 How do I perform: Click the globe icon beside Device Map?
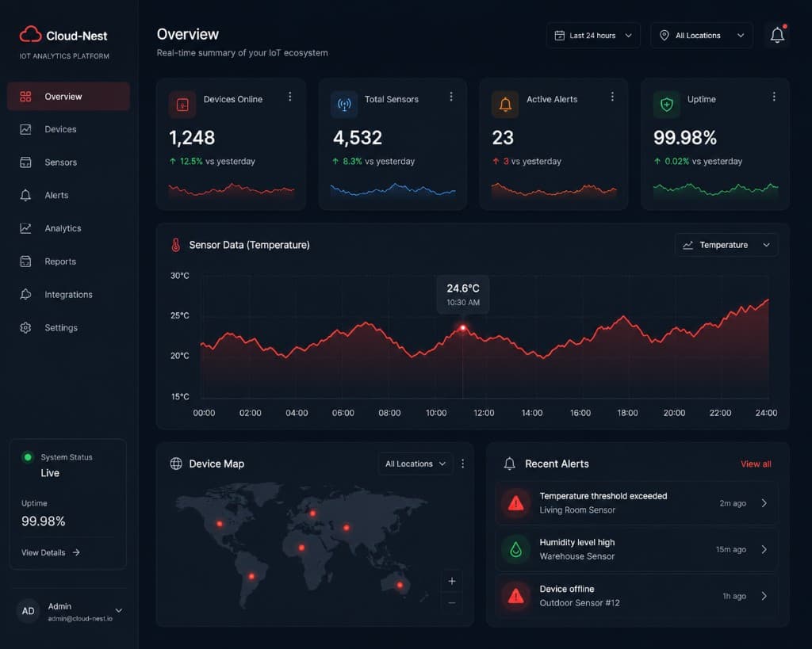coord(176,464)
